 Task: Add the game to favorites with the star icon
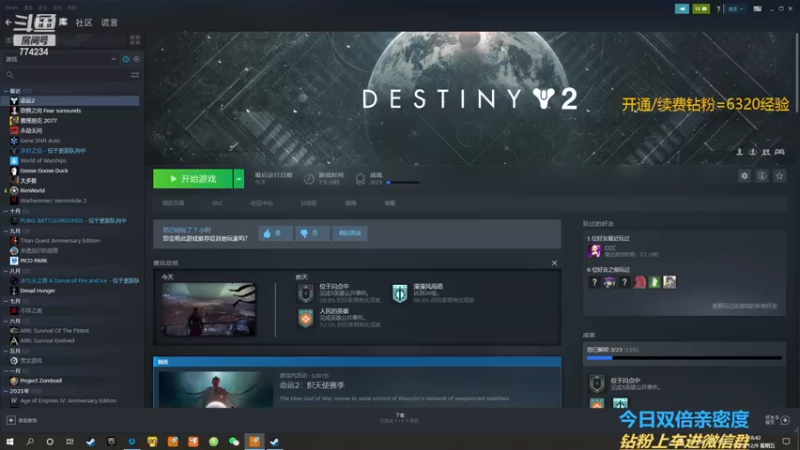pyautogui.click(x=779, y=176)
